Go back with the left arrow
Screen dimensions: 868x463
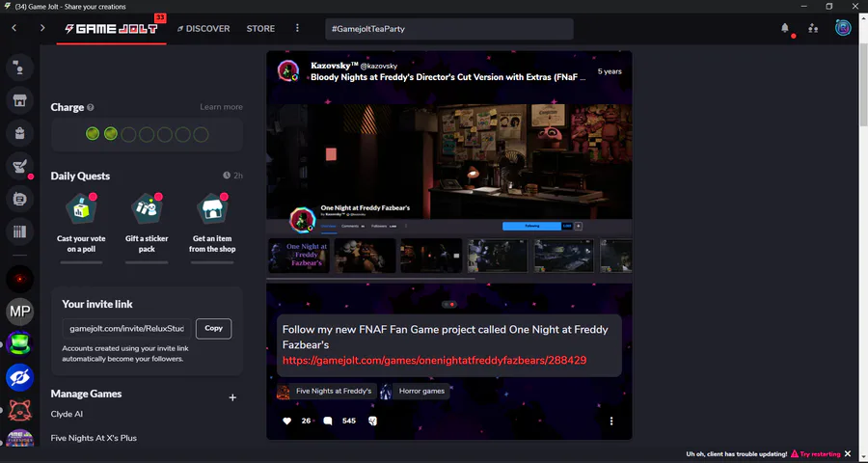point(14,28)
